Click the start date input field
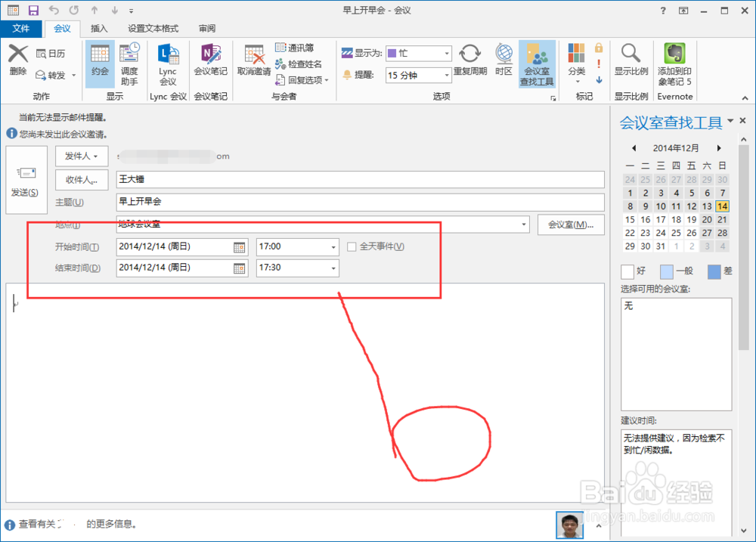 (182, 247)
